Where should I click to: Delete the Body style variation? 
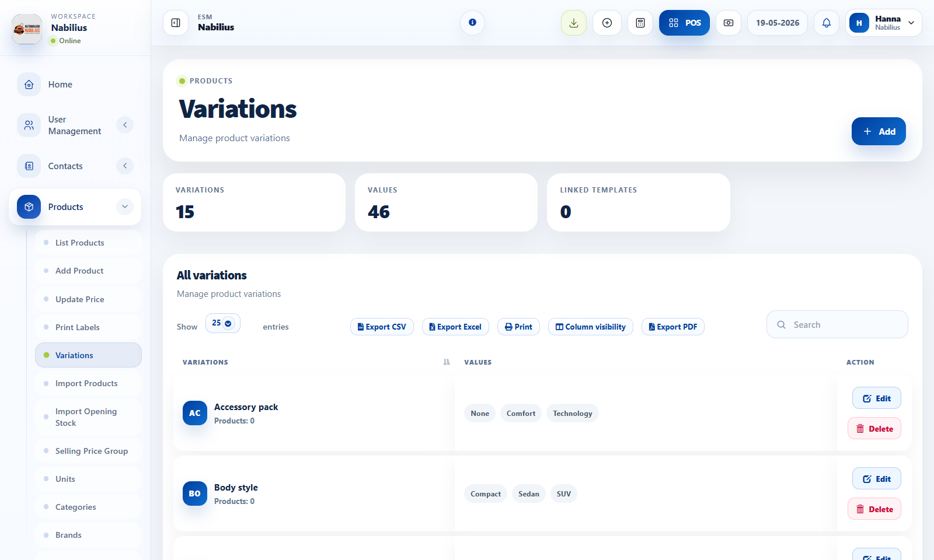874,509
